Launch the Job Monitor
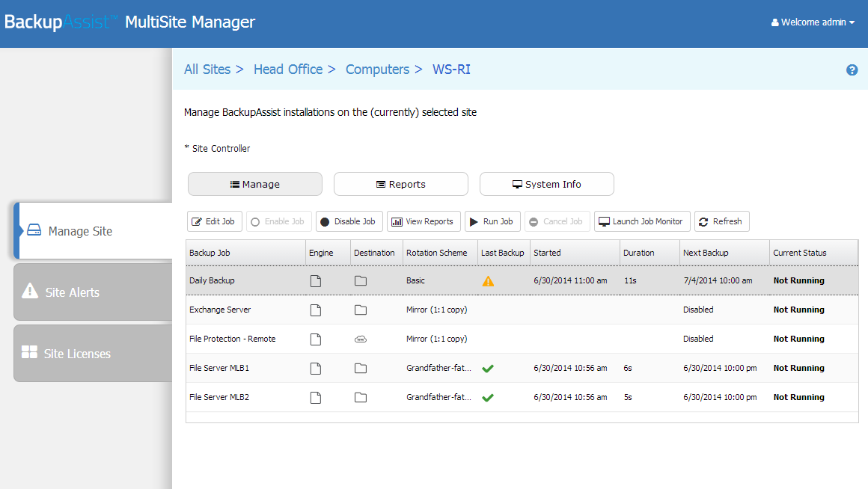Screen dimensions: 868x489 point(642,221)
